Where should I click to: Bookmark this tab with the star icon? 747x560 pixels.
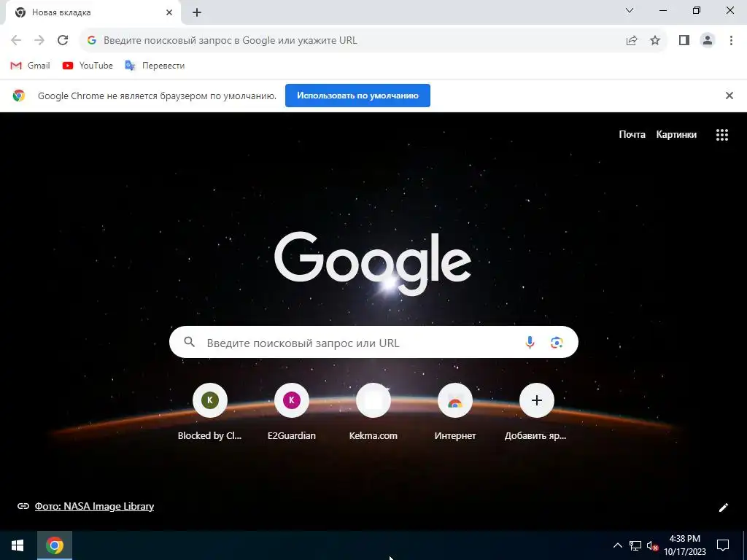click(655, 41)
